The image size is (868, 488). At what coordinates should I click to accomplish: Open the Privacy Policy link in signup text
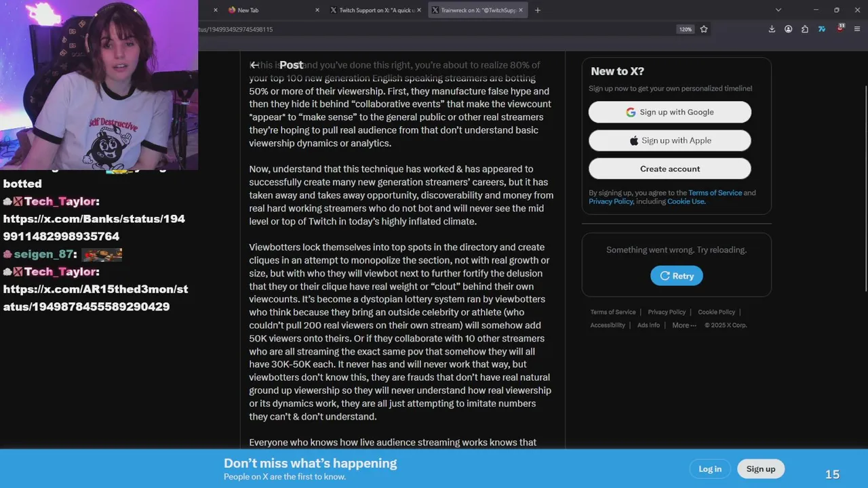[610, 201]
